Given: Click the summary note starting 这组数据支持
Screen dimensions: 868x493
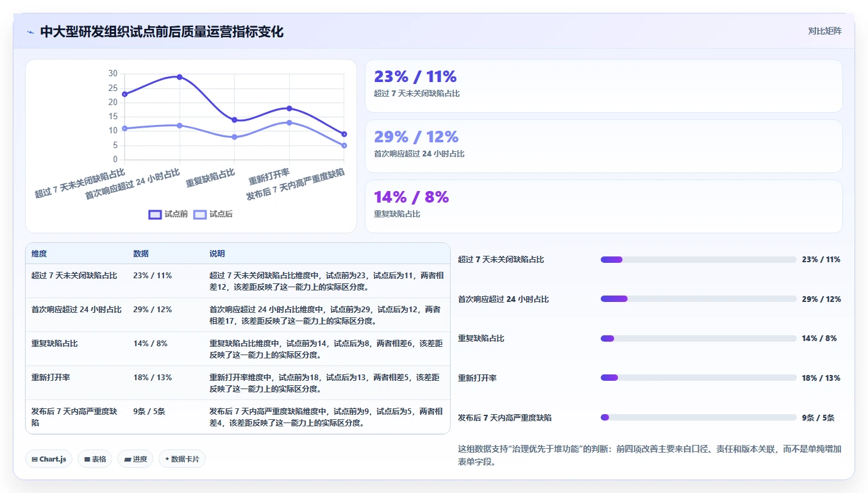Looking at the screenshot, I should tap(649, 455).
